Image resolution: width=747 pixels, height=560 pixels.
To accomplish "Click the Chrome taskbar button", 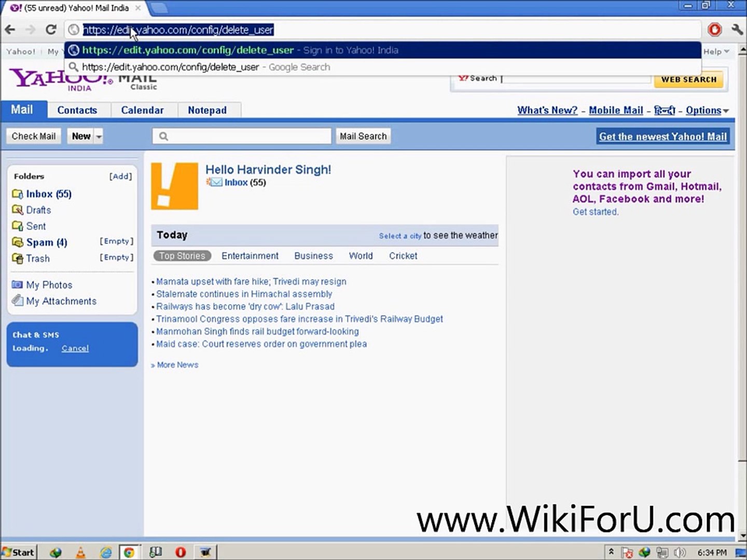I will pos(129,553).
